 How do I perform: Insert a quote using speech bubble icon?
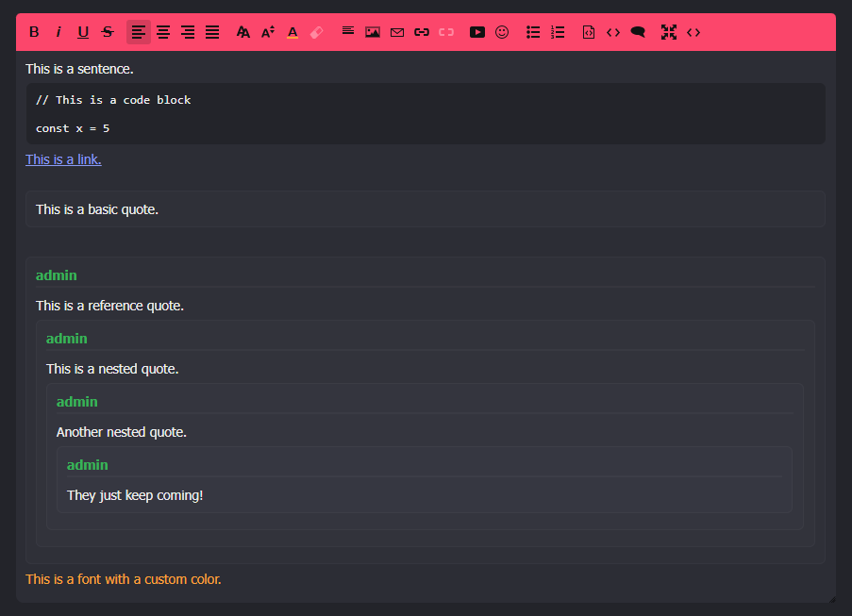point(638,32)
